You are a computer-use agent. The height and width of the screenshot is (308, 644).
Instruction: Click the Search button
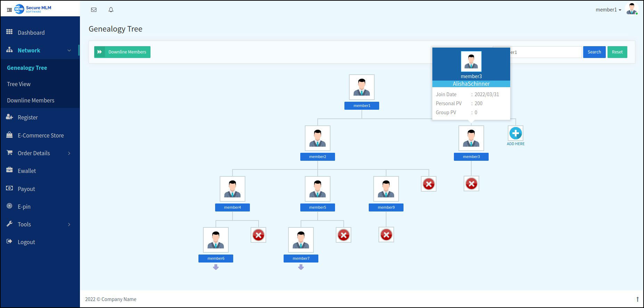[x=594, y=52]
